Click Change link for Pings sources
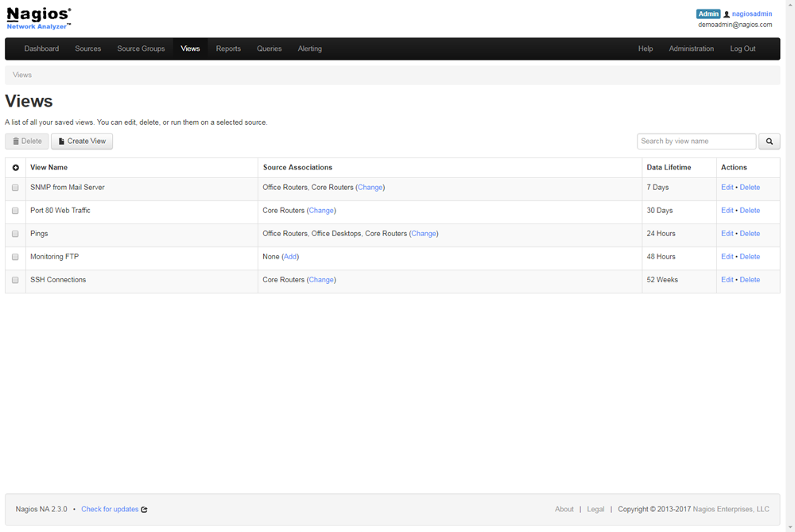Screen dimensions: 795x532 pyautogui.click(x=424, y=234)
